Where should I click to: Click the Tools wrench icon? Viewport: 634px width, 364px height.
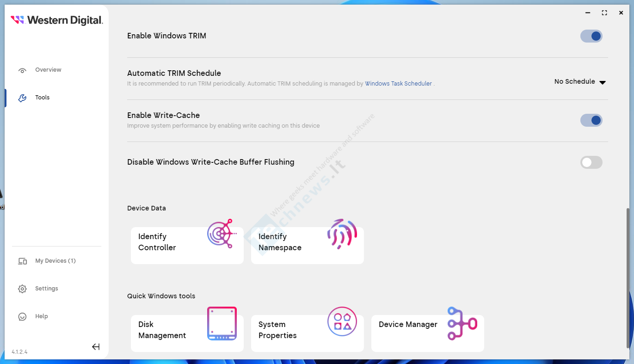(x=22, y=98)
